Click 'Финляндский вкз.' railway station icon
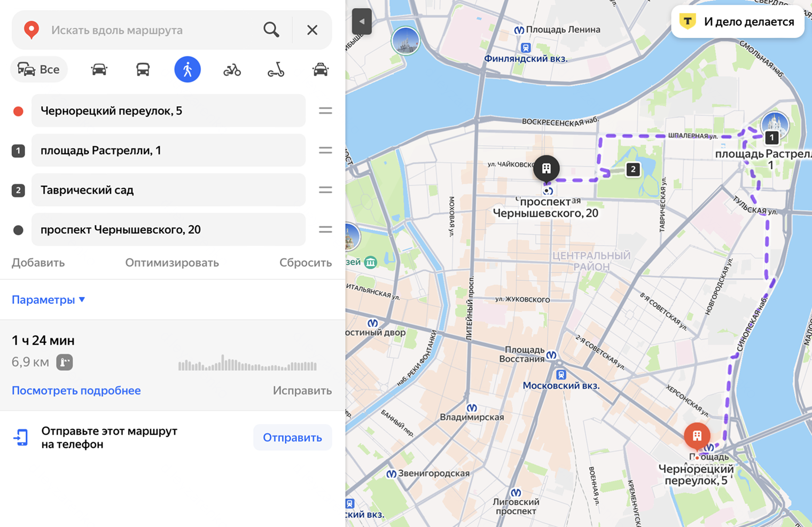This screenshot has height=527, width=812. pos(526,48)
